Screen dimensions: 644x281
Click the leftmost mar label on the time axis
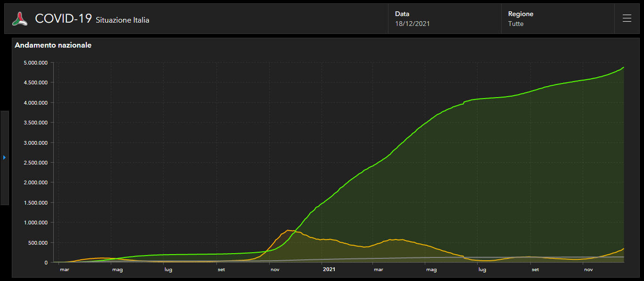click(x=64, y=270)
